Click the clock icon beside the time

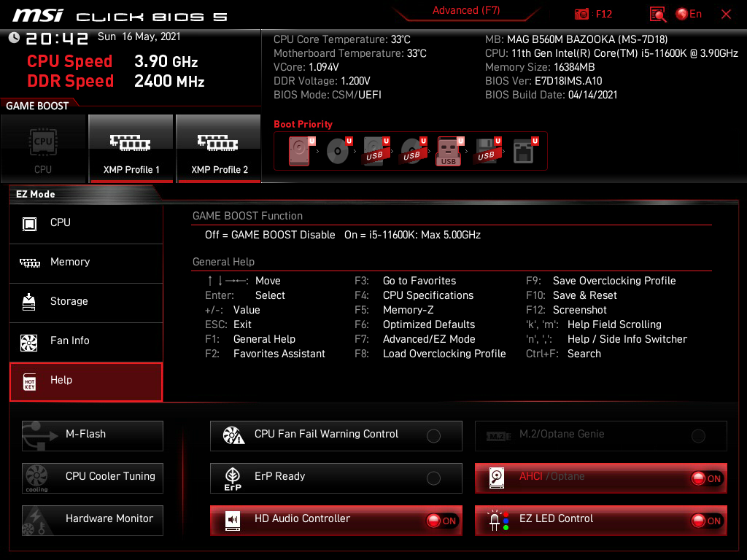(x=14, y=38)
